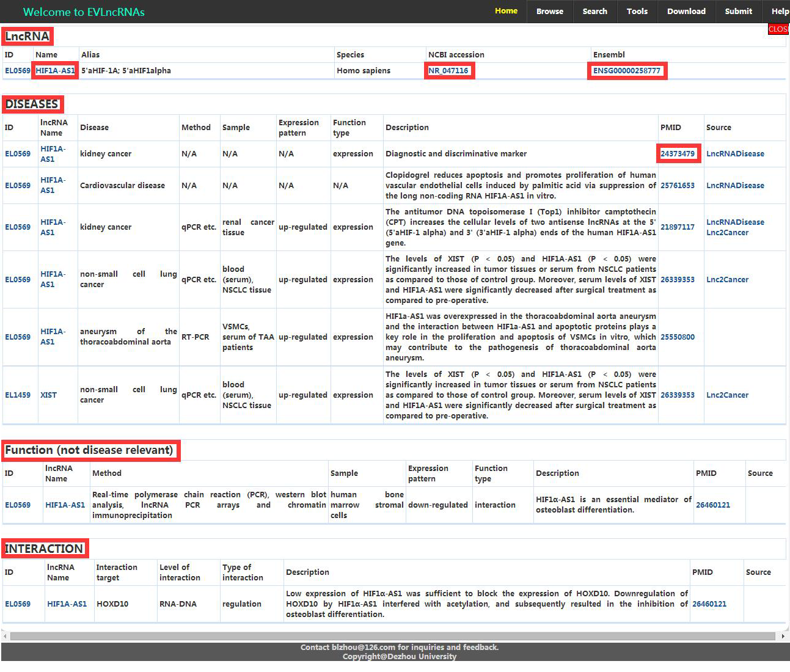Open HIF1A-AS1 in Function table

(65, 505)
